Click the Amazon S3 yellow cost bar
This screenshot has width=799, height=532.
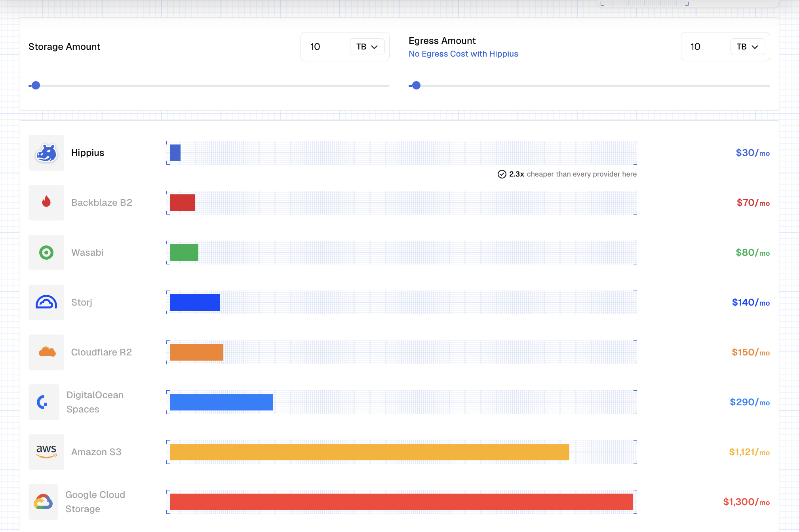[369, 452]
